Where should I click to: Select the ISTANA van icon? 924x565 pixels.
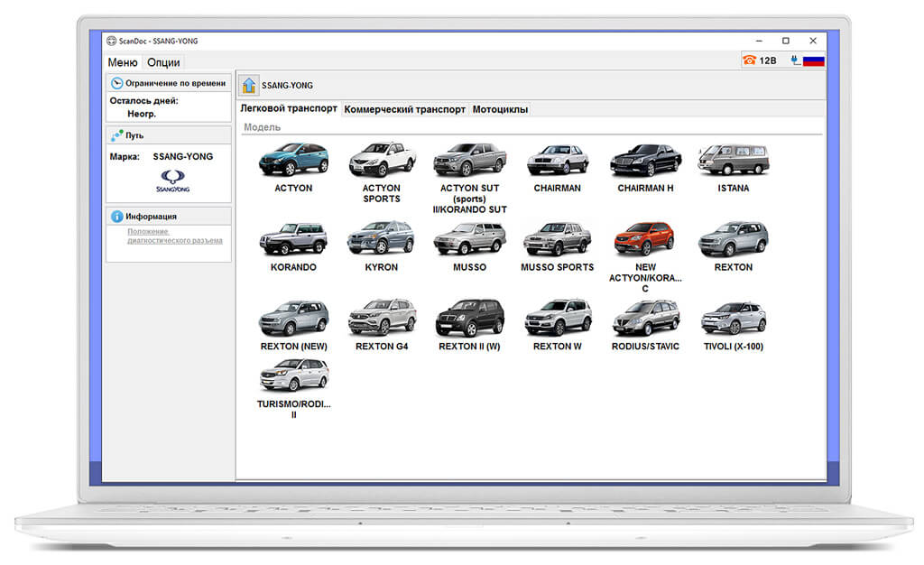pyautogui.click(x=733, y=160)
